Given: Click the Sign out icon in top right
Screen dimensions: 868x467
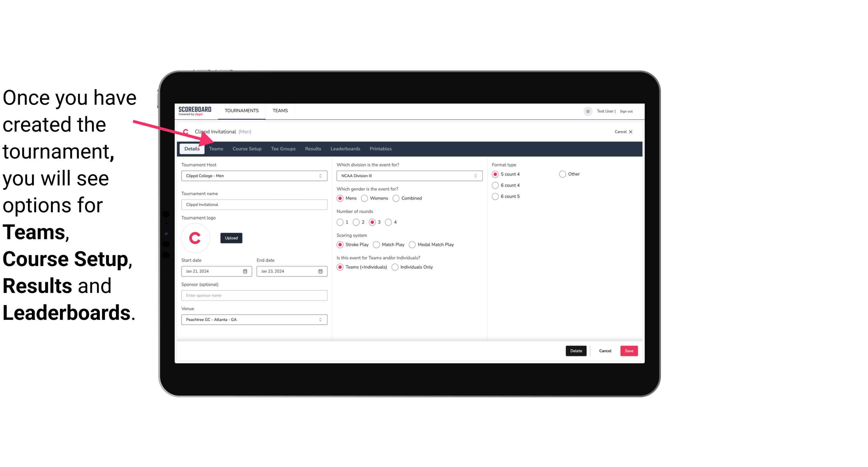Looking at the screenshot, I should pos(626,110).
